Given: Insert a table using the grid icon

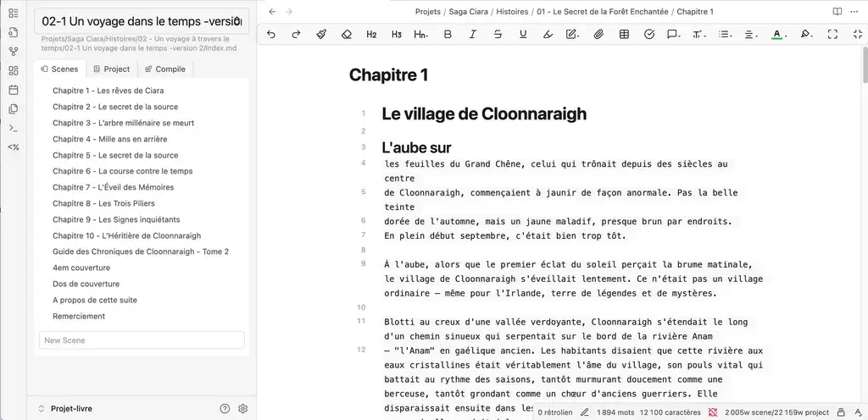Looking at the screenshot, I should [x=624, y=35].
